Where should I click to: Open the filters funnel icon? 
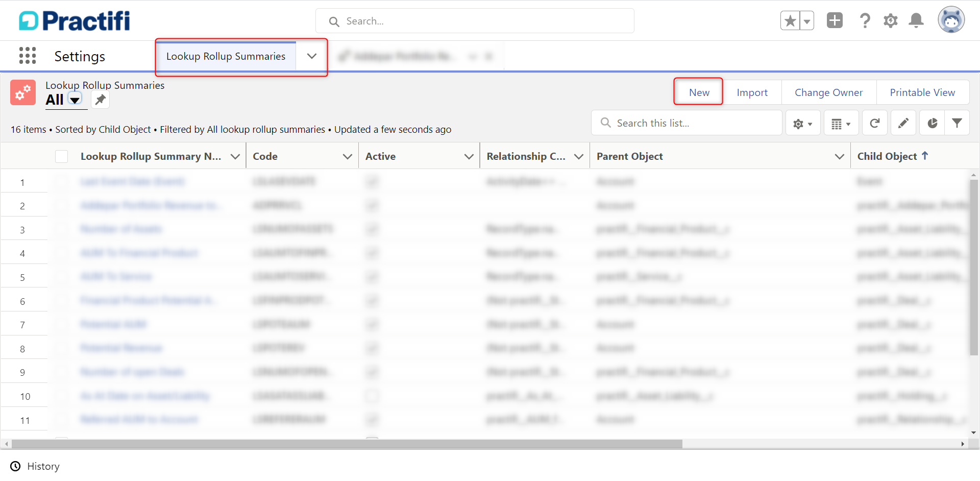pos(957,123)
